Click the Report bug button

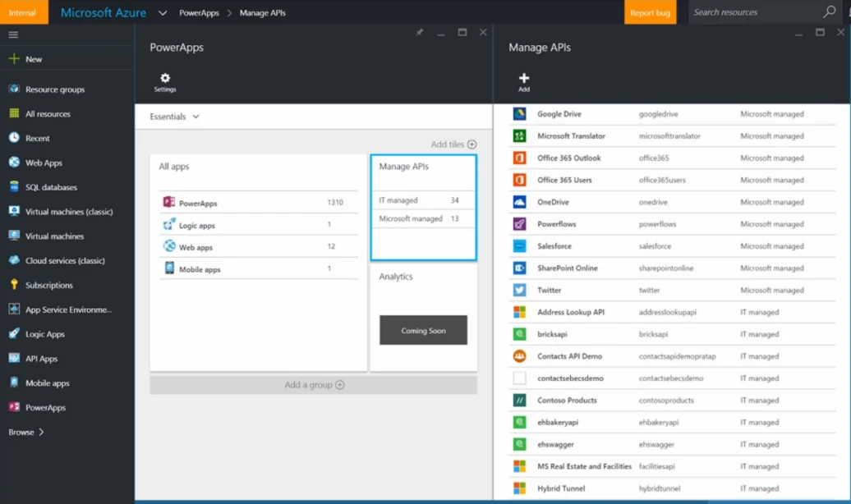coord(650,12)
